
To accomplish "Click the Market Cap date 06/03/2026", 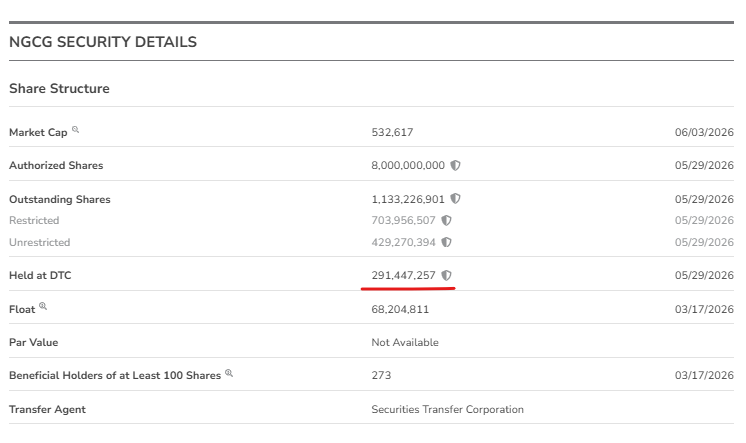I will pos(704,132).
